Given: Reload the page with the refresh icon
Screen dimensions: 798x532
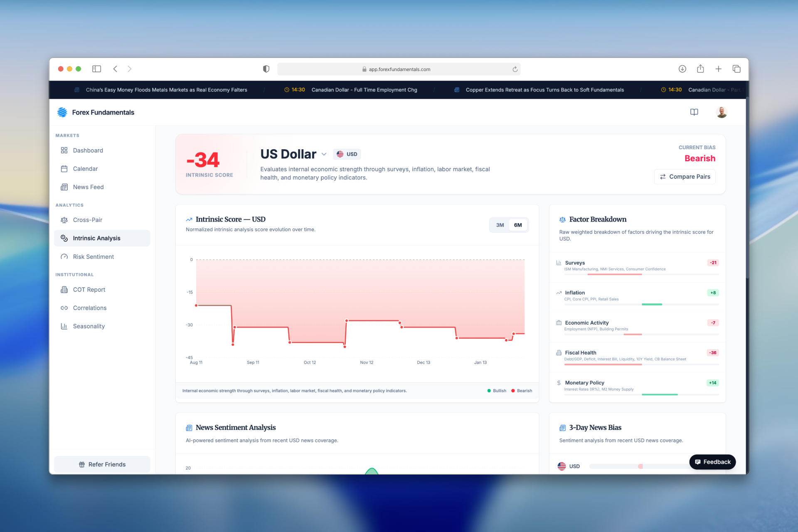Looking at the screenshot, I should coord(515,69).
